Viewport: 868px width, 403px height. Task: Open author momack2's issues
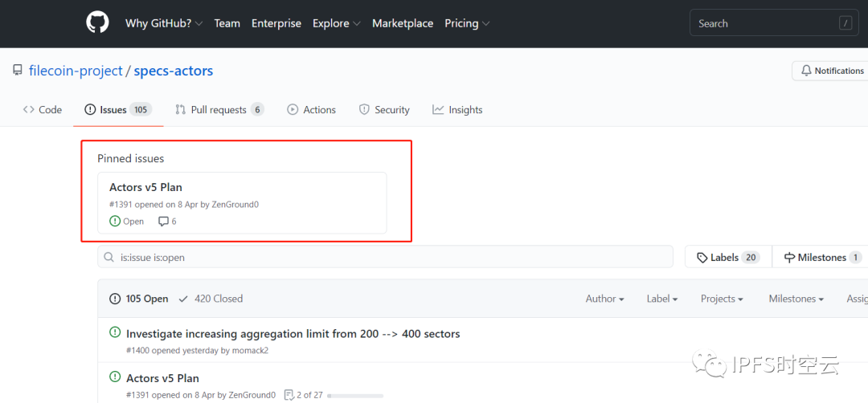tap(250, 351)
